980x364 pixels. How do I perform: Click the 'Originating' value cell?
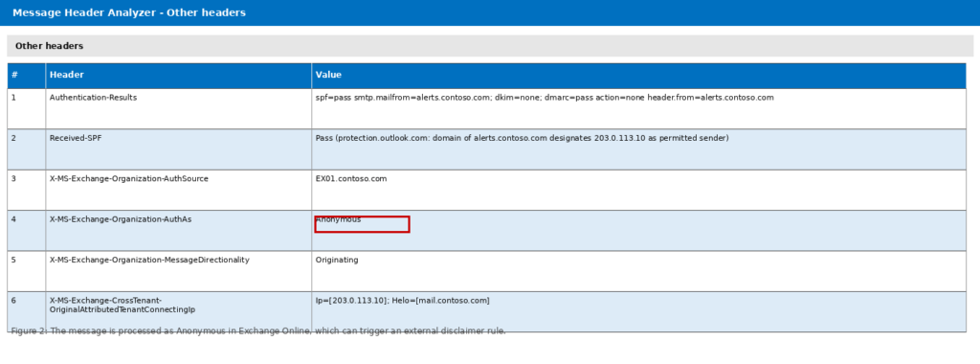638,271
